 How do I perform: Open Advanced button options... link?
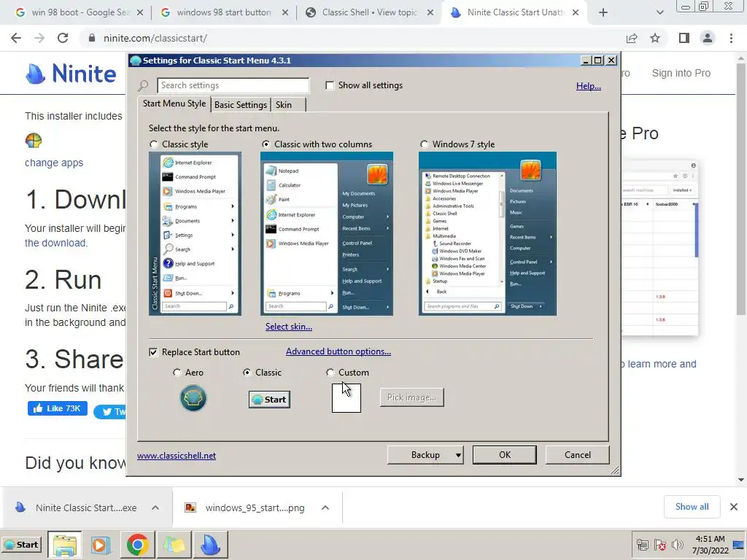[338, 351]
